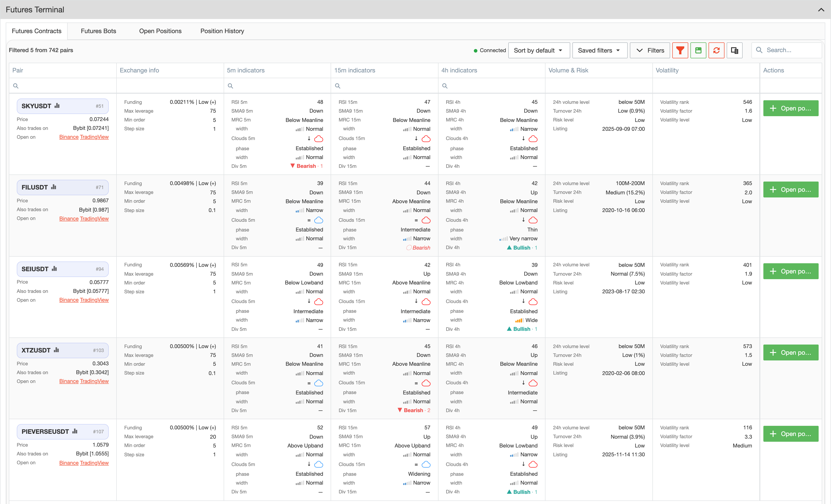Open TradingView link for PIEVERSEUSDT
Screen dimensions: 831x504
(94, 462)
